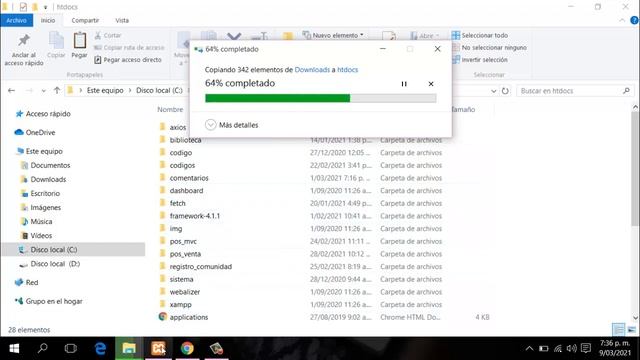Select the applications Chrome HTML file
The width and height of the screenshot is (640, 360).
point(189,317)
